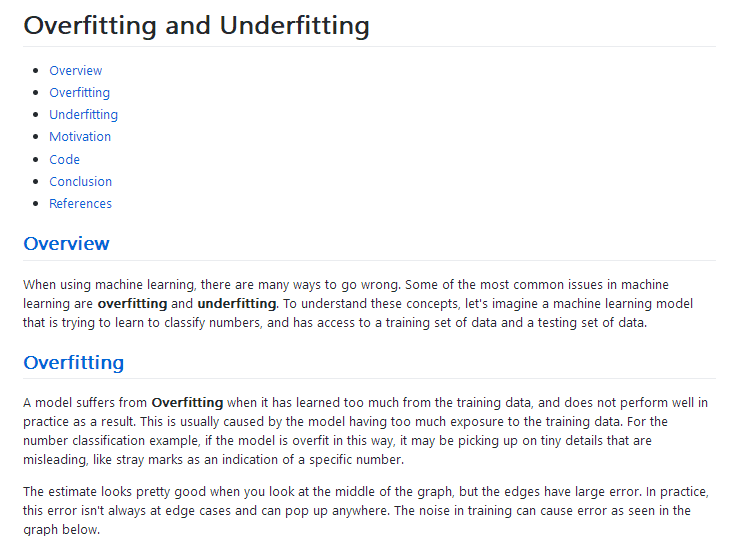Click the page title Overfitting and Underfitting
Screen dimensions: 741x536
pos(196,25)
